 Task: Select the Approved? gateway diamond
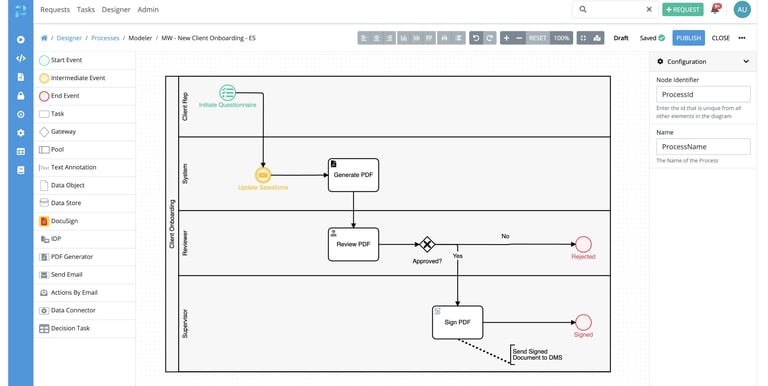(427, 244)
